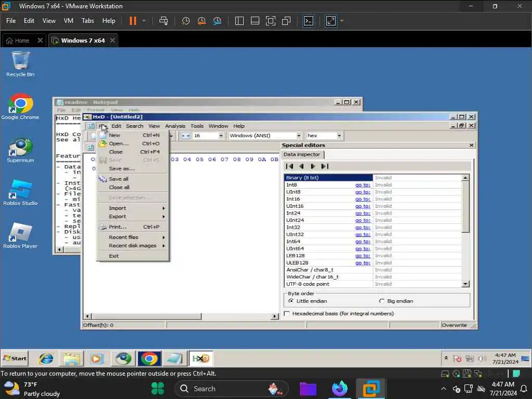
Task: Enable Hexadecimal basis for integral numbers
Action: pyautogui.click(x=339, y=313)
